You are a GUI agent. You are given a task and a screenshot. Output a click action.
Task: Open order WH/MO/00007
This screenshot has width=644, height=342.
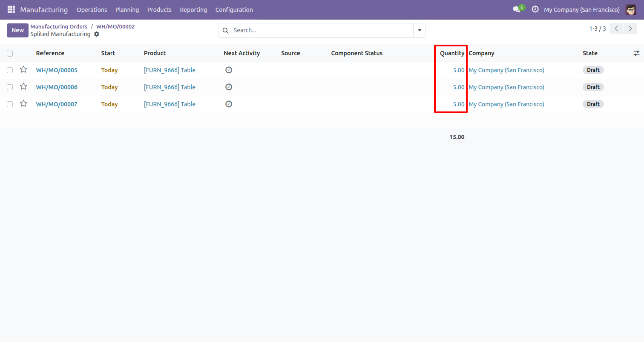pos(57,104)
